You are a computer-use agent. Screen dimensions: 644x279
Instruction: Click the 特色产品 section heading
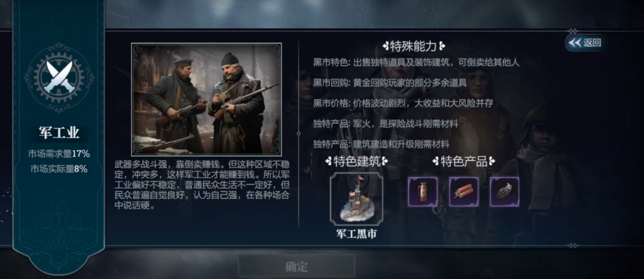click(x=464, y=162)
